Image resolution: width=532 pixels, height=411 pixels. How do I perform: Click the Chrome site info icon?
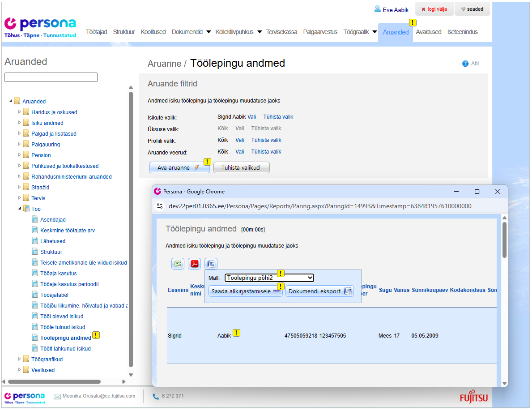[160, 206]
